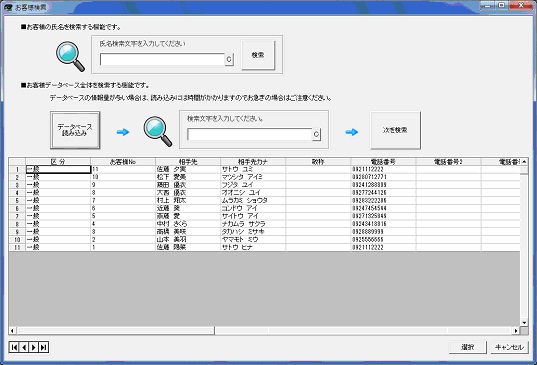Click the grid's scroll-up arrow
Viewport: 537px width, 365px height.
[x=524, y=162]
